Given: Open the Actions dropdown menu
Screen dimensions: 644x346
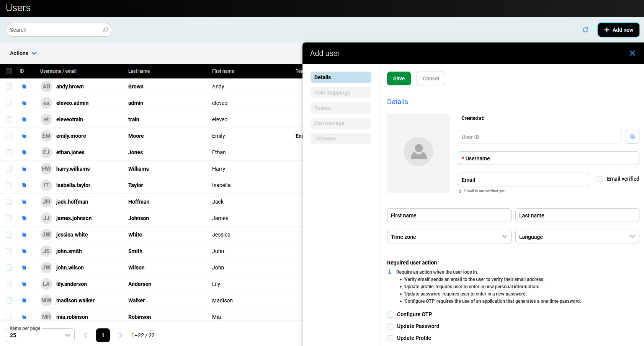Looking at the screenshot, I should [x=23, y=53].
